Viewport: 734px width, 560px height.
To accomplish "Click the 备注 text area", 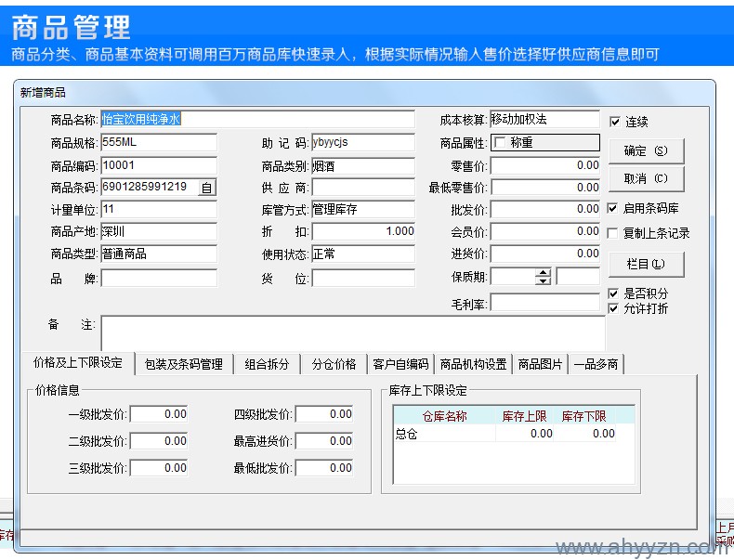I will [x=352, y=332].
